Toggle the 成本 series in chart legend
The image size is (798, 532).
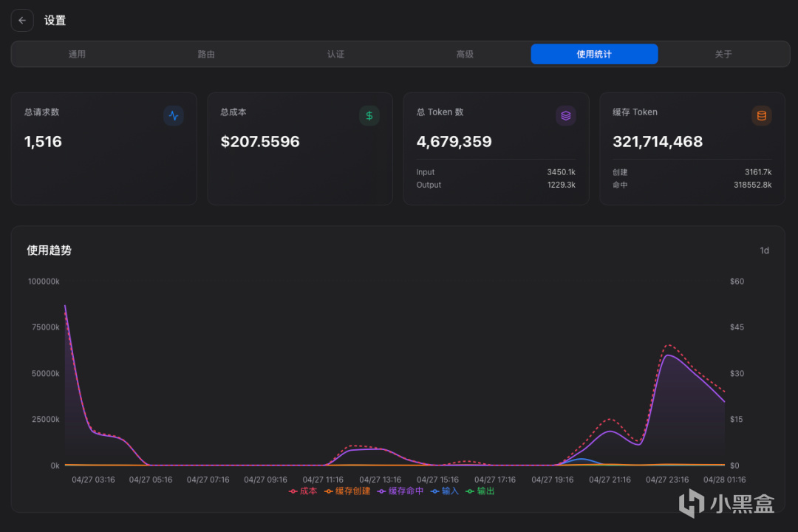point(303,491)
